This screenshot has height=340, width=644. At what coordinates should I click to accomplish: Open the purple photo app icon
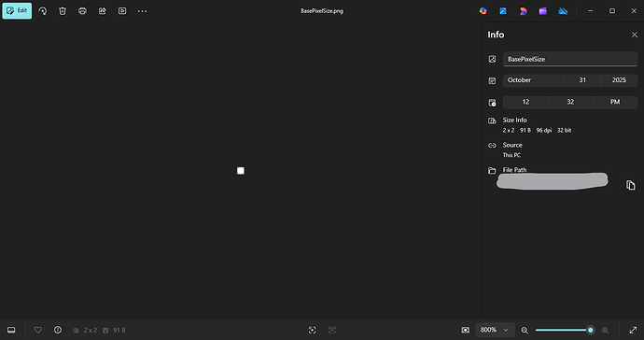coord(543,11)
